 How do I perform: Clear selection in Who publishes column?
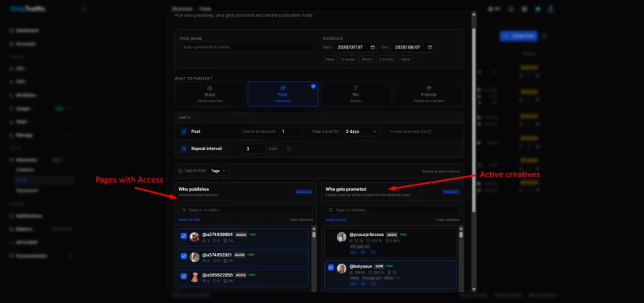[301, 220]
